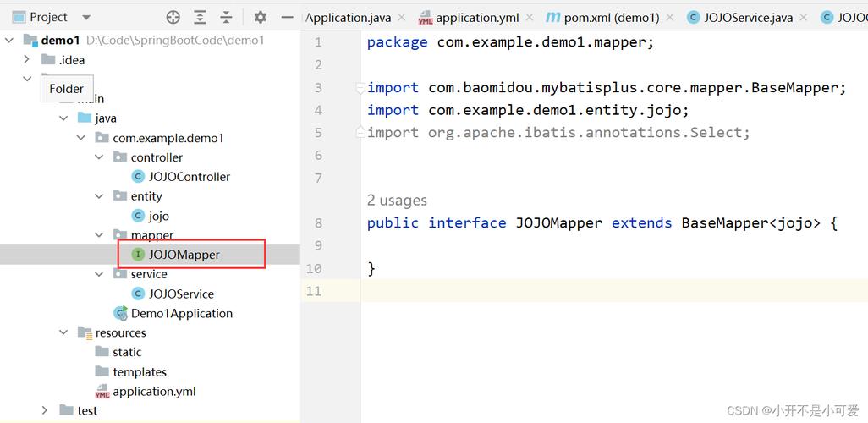Collapse the resources folder chevron
Viewport: 868px width, 423px height.
63,332
